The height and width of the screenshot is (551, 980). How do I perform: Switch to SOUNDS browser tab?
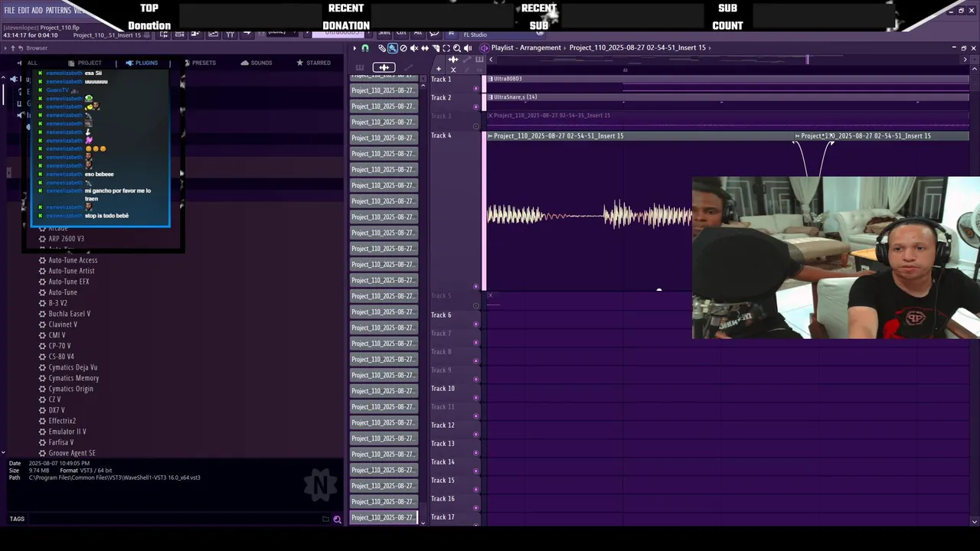tap(256, 63)
